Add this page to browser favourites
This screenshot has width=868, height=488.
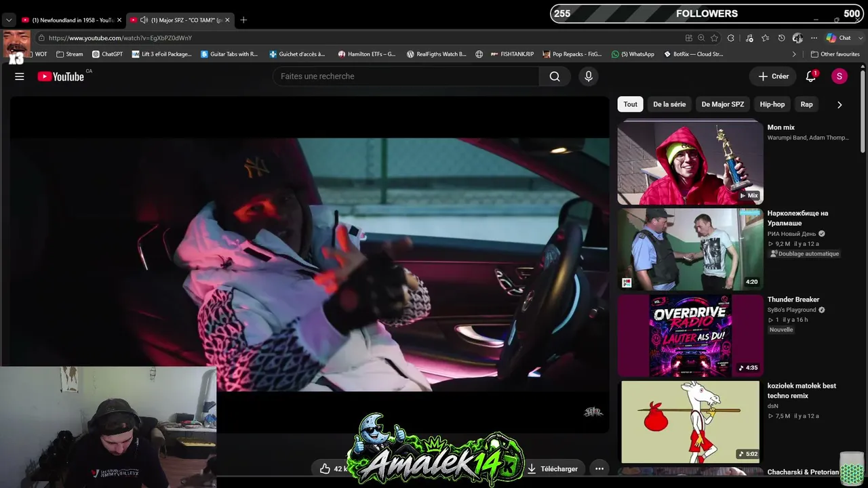coord(714,38)
